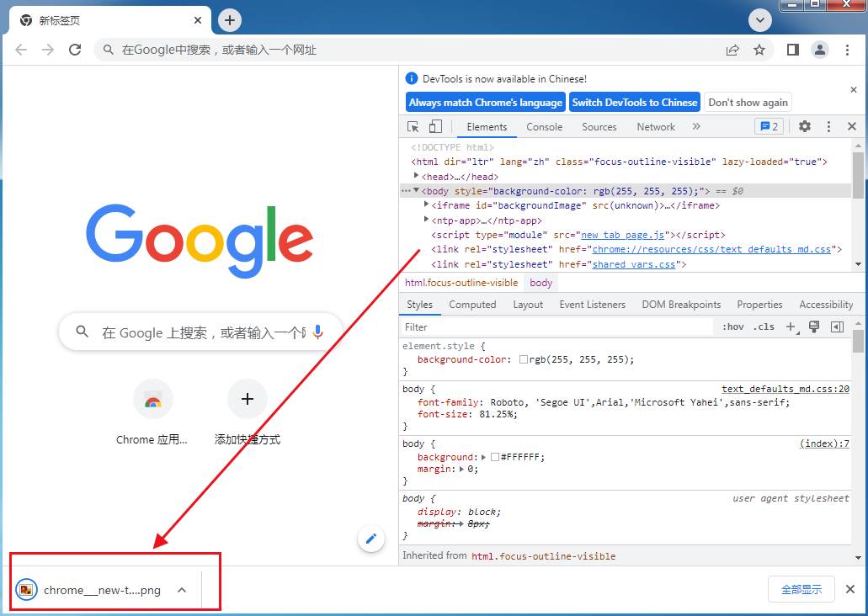Open the downloaded chrome new-tab png file
The width and height of the screenshot is (868, 616).
coord(88,590)
